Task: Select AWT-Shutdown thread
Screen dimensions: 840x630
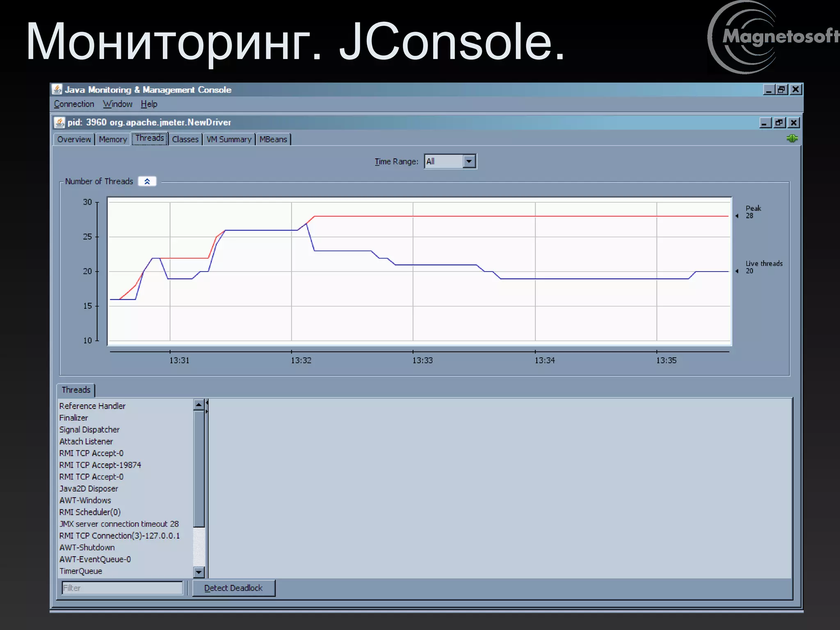Action: [x=87, y=548]
